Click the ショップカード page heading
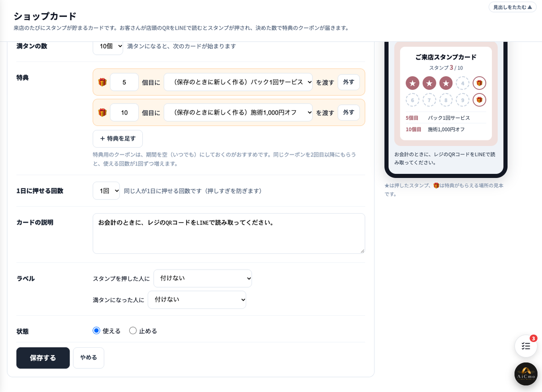542x392 pixels. 45,16
